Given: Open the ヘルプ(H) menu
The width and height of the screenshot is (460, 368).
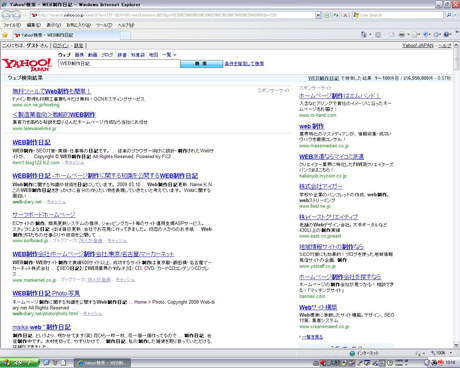Looking at the screenshot, I should click(x=126, y=25).
